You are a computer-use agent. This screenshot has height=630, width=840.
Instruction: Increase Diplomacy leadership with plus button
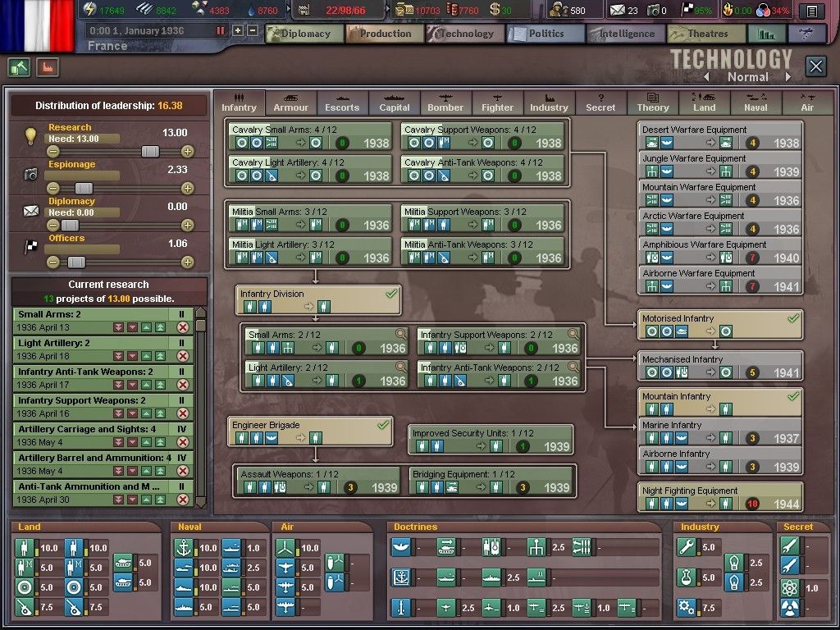(188, 225)
